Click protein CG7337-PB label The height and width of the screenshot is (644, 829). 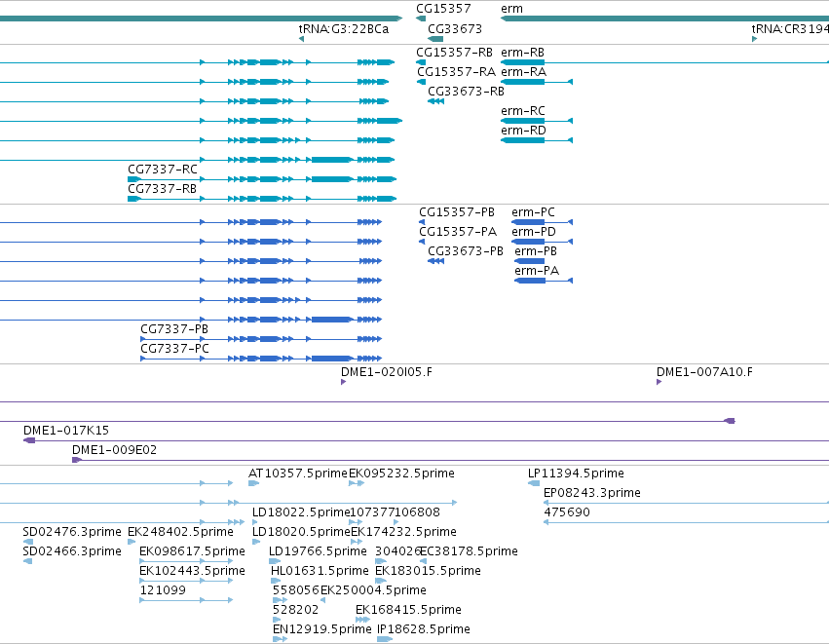[174, 329]
